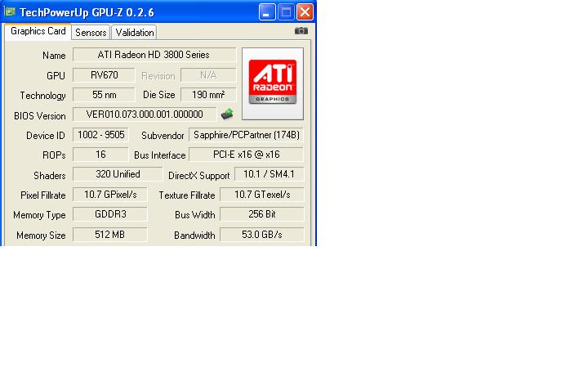Click the 'Technology' label text
This screenshot has width=588, height=368.
(42, 96)
